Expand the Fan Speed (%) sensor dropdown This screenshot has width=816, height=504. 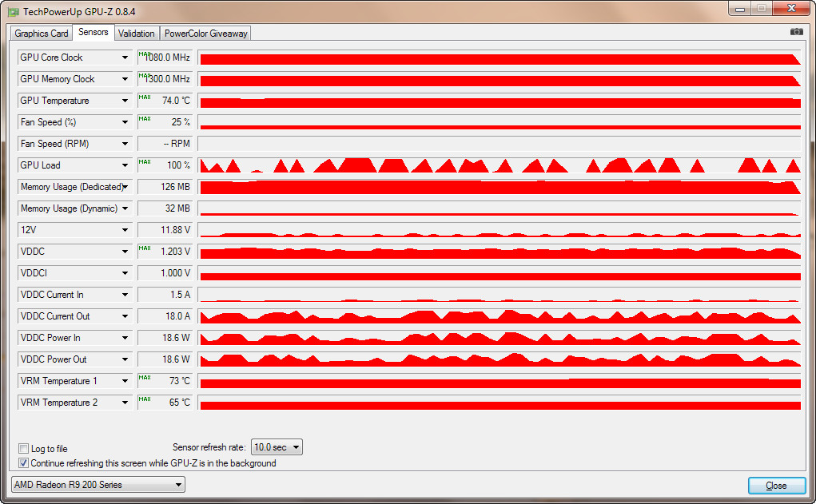click(x=125, y=122)
